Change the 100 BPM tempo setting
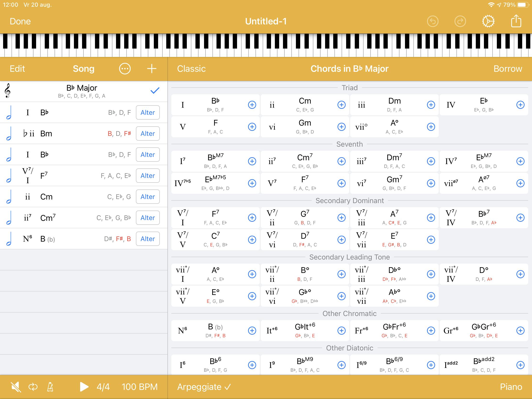532x399 pixels. click(139, 387)
